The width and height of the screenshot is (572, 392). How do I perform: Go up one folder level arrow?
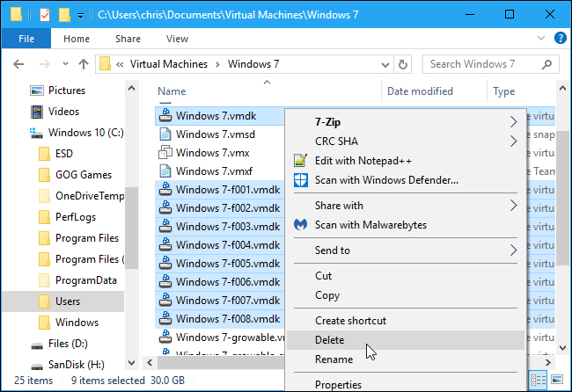84,64
